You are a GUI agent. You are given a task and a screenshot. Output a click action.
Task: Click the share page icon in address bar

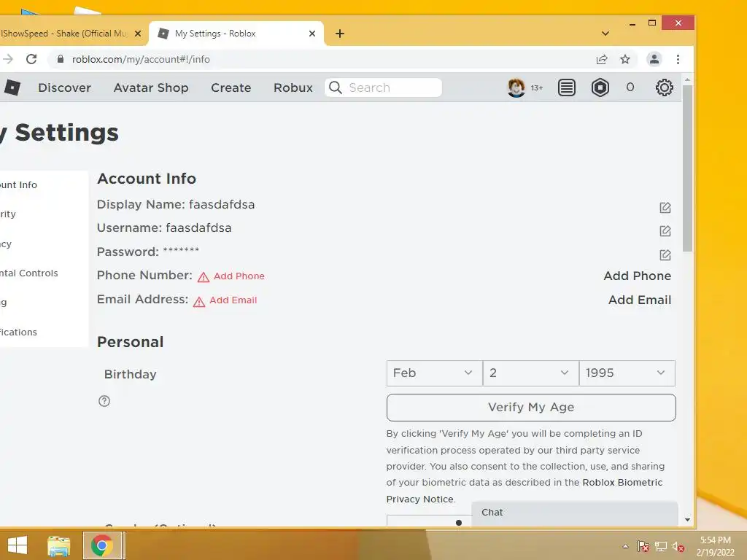(602, 59)
